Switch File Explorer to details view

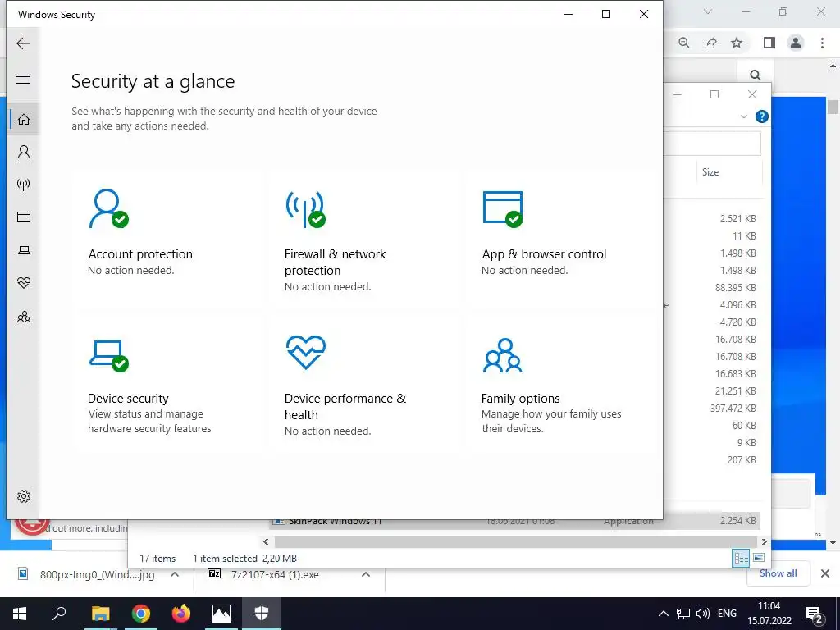742,558
